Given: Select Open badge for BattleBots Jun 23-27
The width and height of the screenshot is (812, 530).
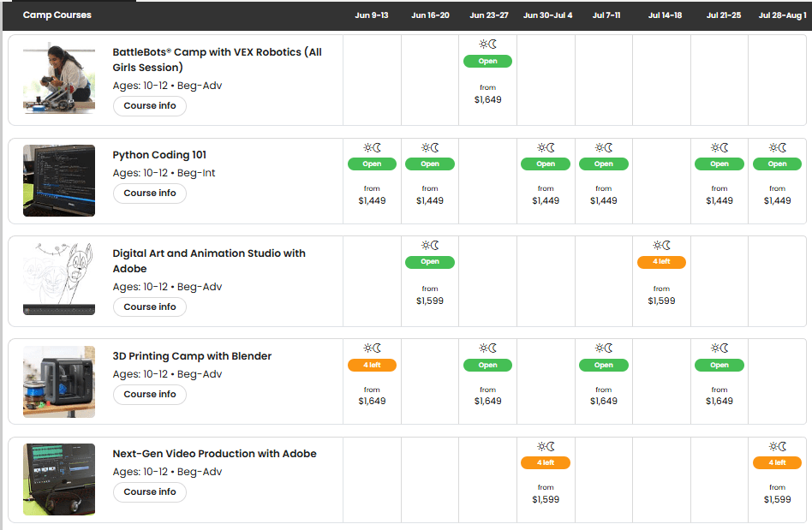Looking at the screenshot, I should [x=487, y=62].
